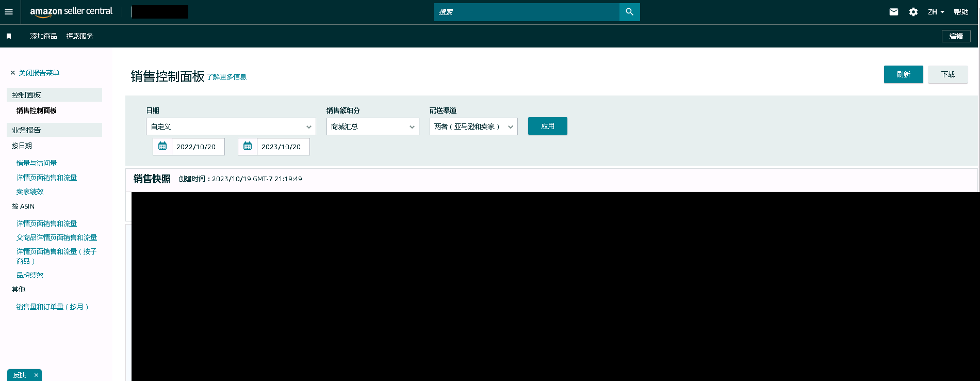The image size is (980, 381).
Task: Open the hamburger navigation menu
Action: (9, 12)
